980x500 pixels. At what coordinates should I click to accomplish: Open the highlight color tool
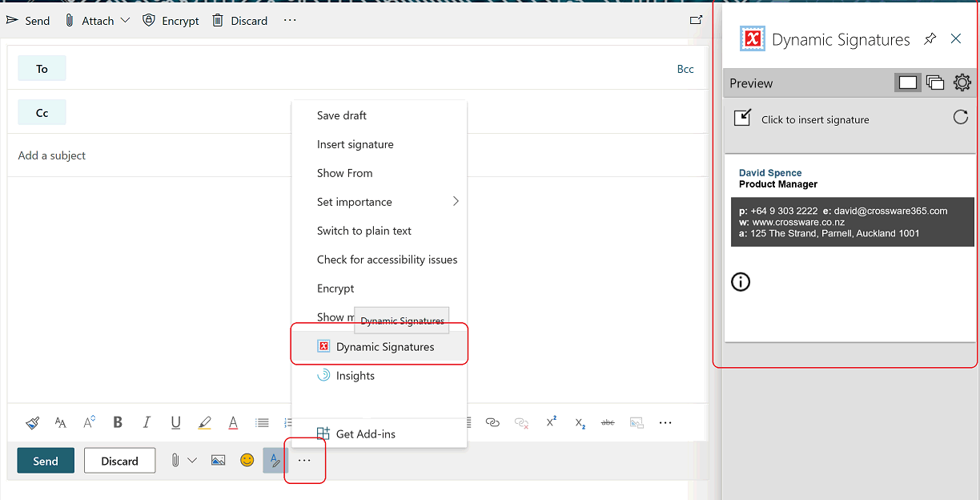204,422
